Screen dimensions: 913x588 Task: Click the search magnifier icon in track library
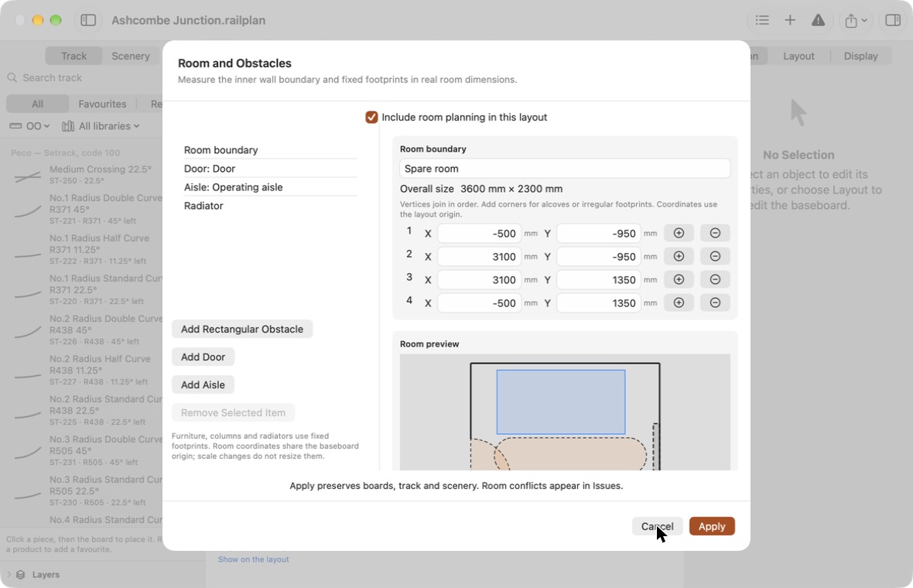(x=12, y=77)
